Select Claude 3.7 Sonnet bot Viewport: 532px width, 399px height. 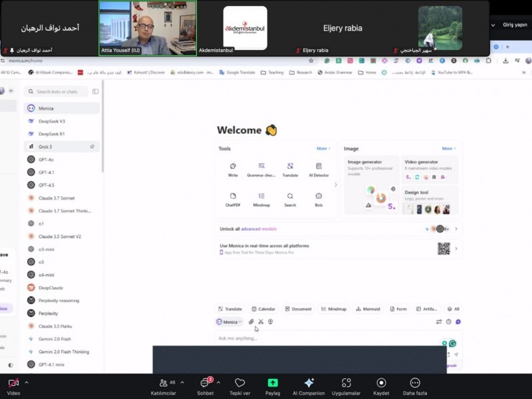62,198
